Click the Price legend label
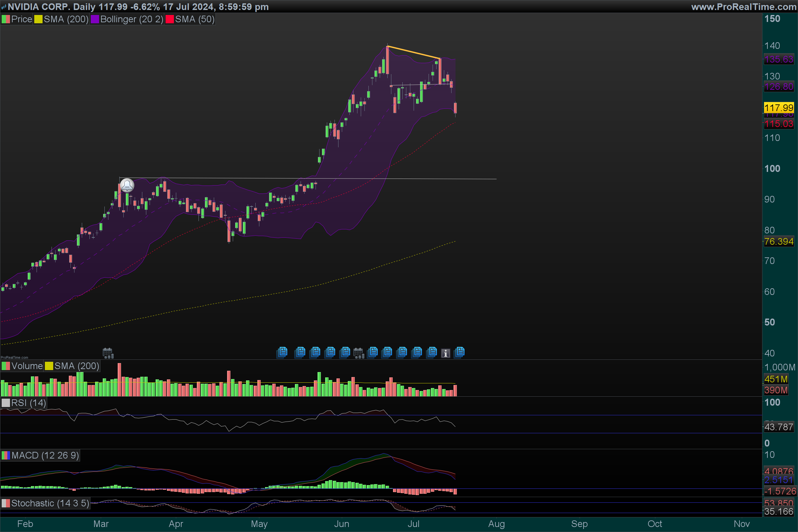The width and height of the screenshot is (798, 532). click(21, 19)
